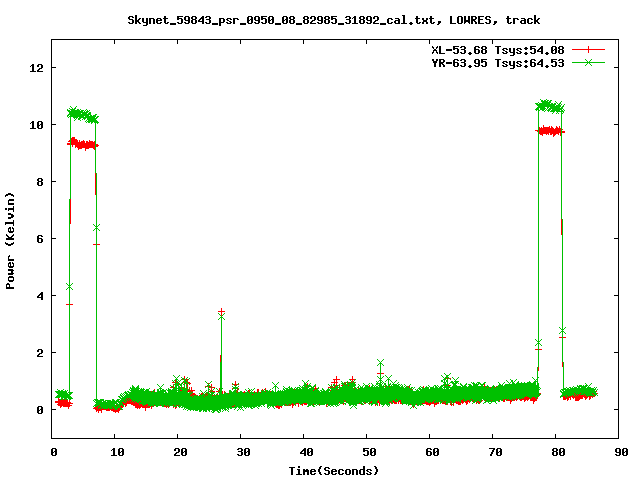Click the green data point at 52 seconds peak
The height and width of the screenshot is (480, 640).
point(380,362)
